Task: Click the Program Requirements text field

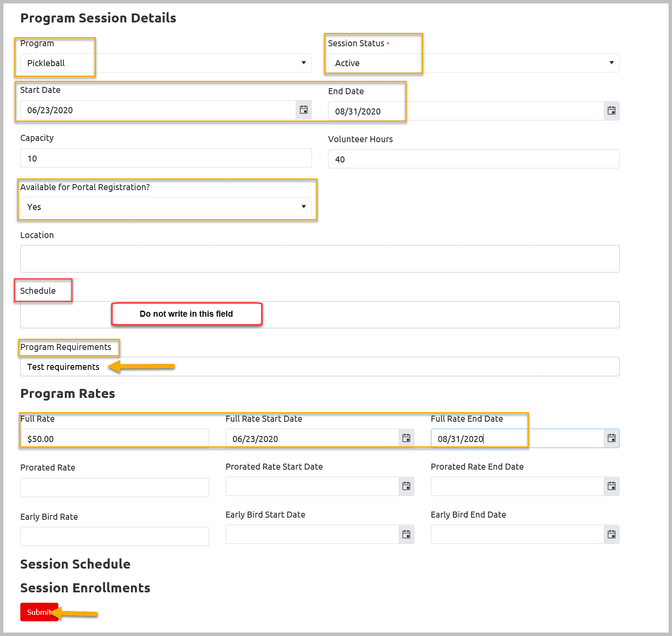Action: pos(320,367)
